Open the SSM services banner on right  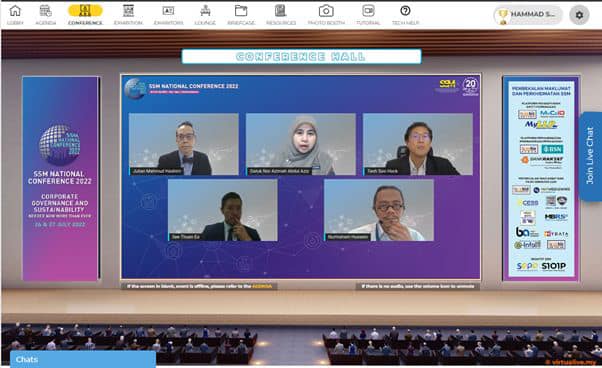[541, 178]
